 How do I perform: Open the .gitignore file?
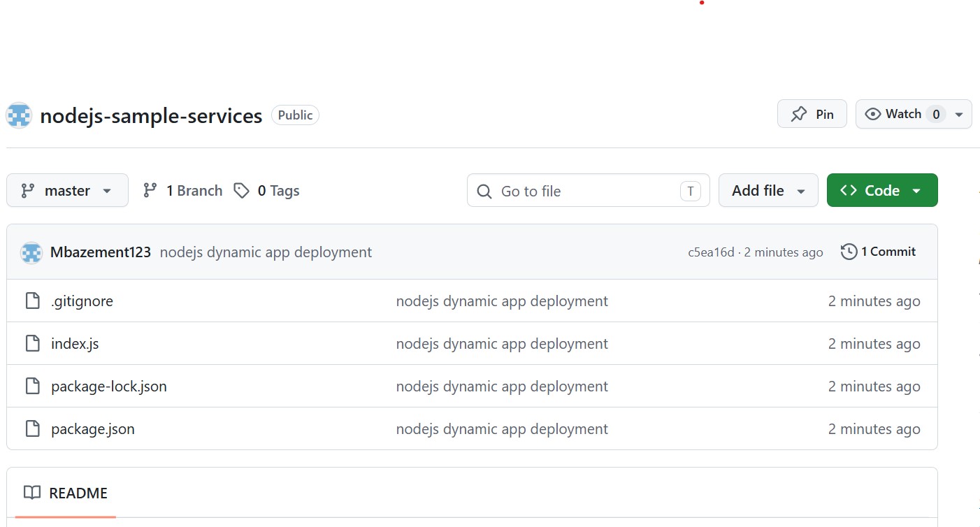pyautogui.click(x=82, y=301)
